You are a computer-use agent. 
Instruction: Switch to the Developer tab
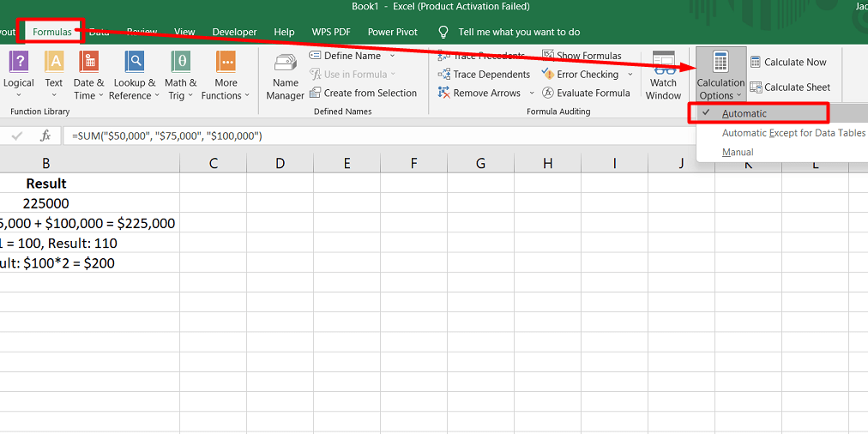234,32
